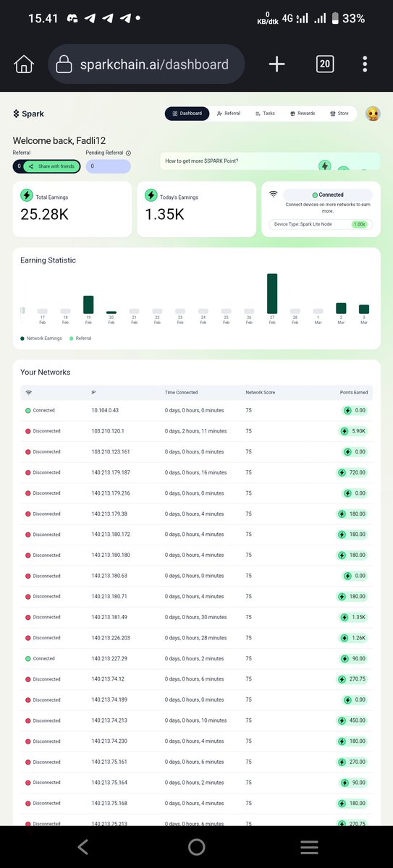Click the wifi column header icon
The width and height of the screenshot is (393, 868).
tap(29, 392)
